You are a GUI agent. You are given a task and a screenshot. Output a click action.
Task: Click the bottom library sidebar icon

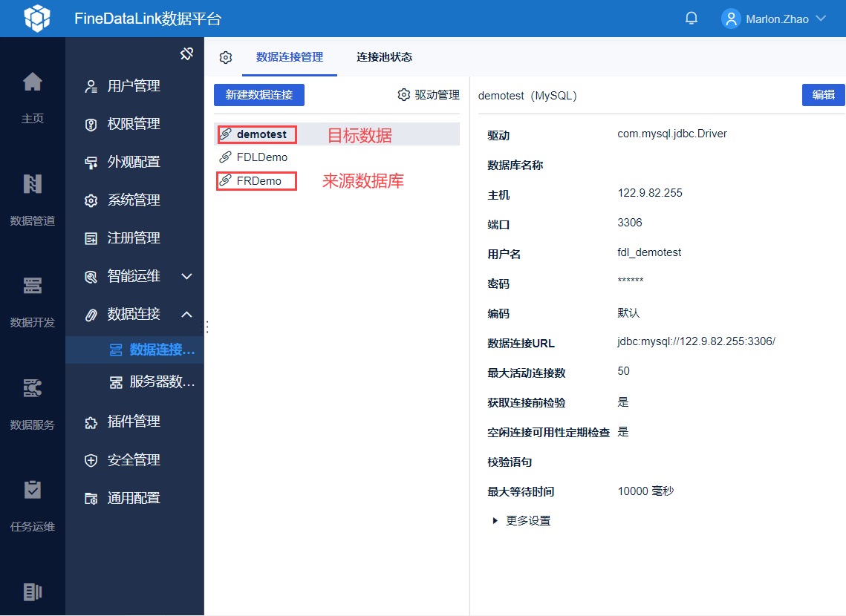(x=33, y=592)
